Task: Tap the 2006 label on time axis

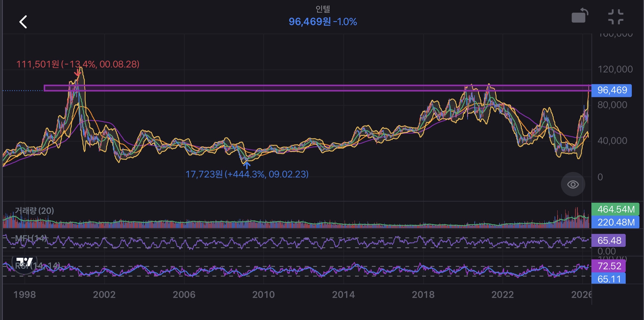Action: (x=184, y=295)
